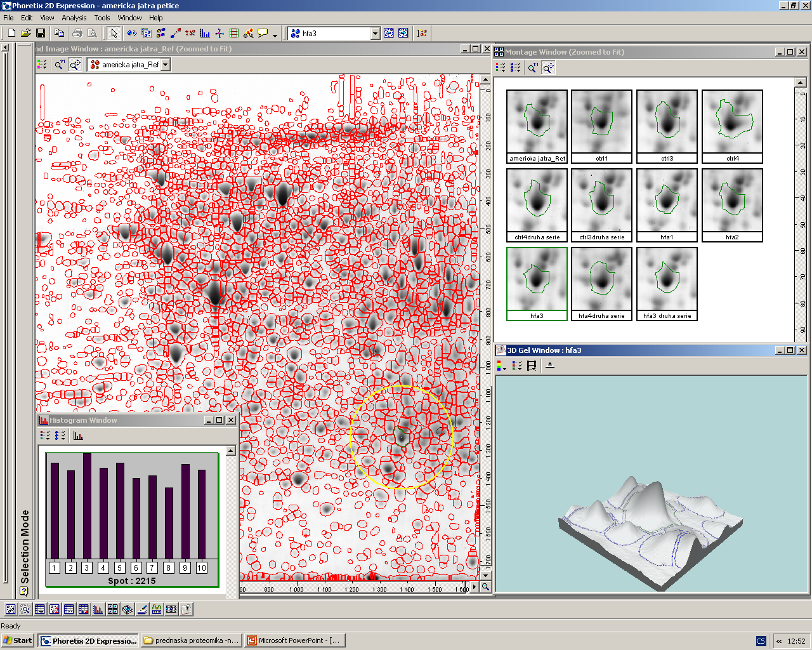Viewport: 812px width, 650px height.
Task: Open the Window menu
Action: [x=129, y=18]
